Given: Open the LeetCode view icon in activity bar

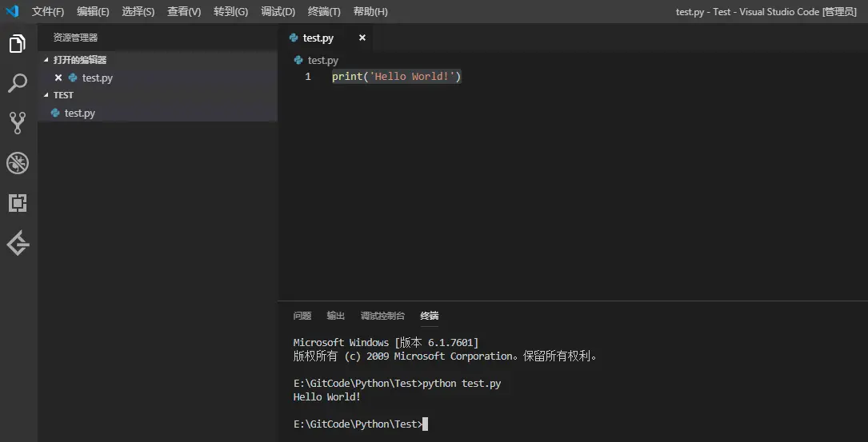Looking at the screenshot, I should 18,243.
